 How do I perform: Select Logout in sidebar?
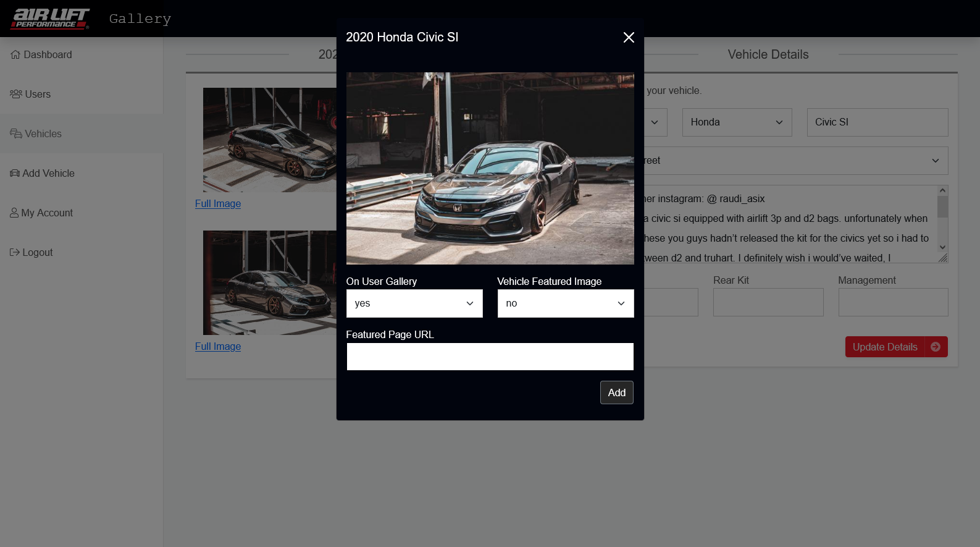[82, 252]
